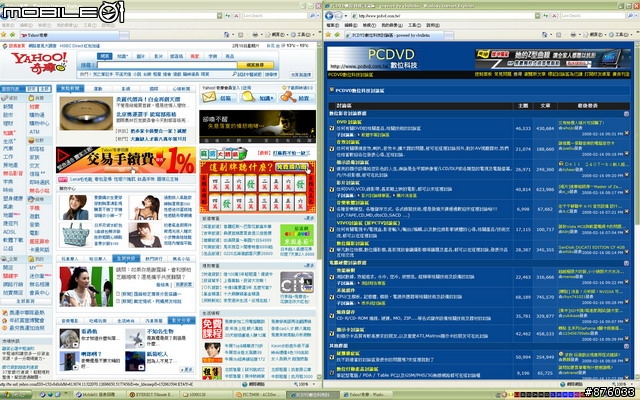Open Favorites Center star in PCDVD window
The image size is (640, 400).
(329, 35)
